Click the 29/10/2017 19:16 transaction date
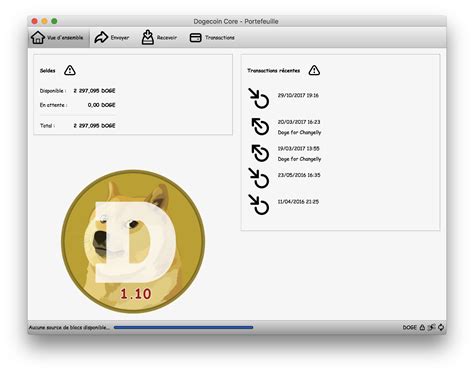This screenshot has height=374, width=474. (298, 95)
